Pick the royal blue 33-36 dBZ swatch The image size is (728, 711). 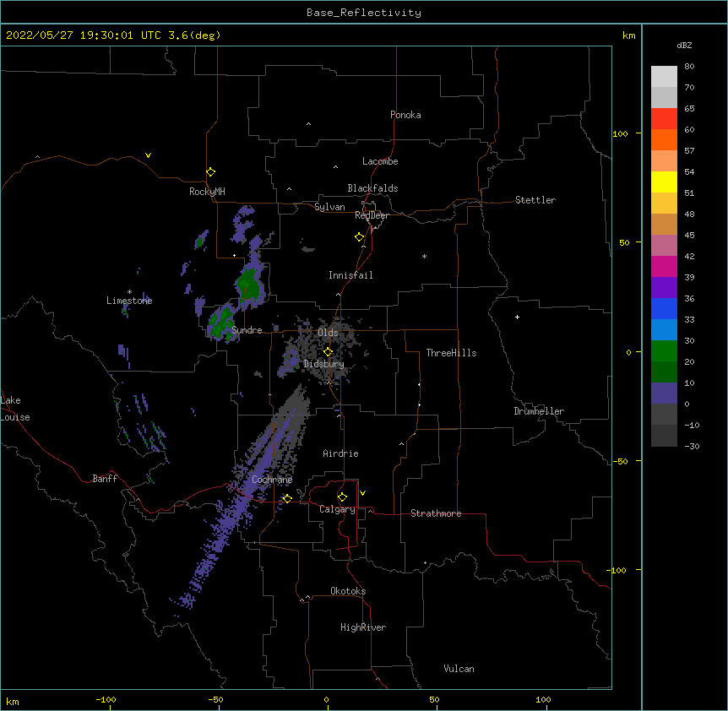tap(664, 308)
